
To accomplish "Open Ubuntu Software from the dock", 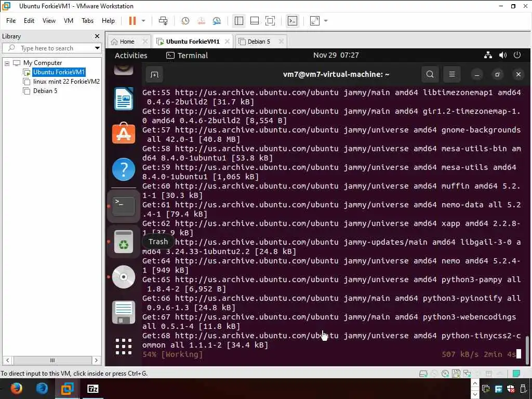I will (x=124, y=134).
